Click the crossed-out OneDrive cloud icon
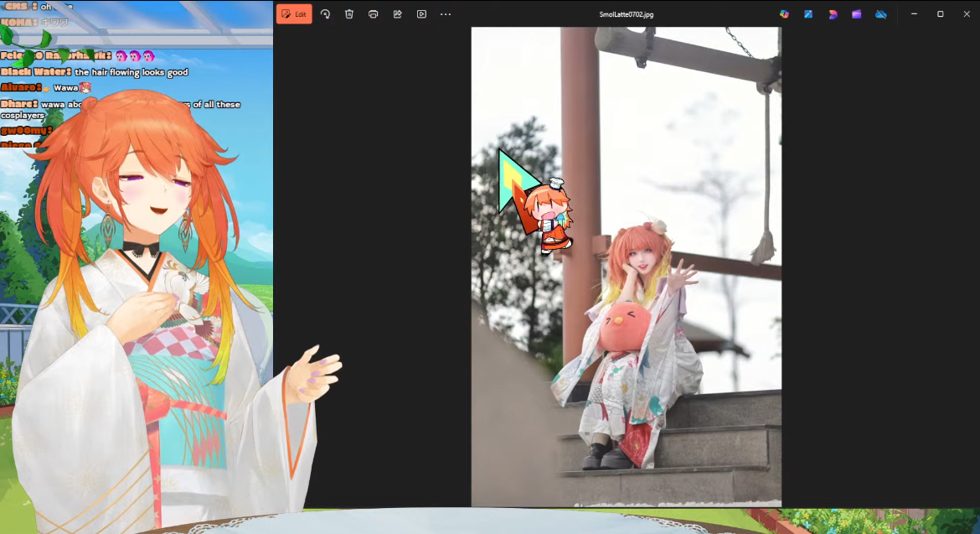The width and height of the screenshot is (980, 534). [x=880, y=13]
